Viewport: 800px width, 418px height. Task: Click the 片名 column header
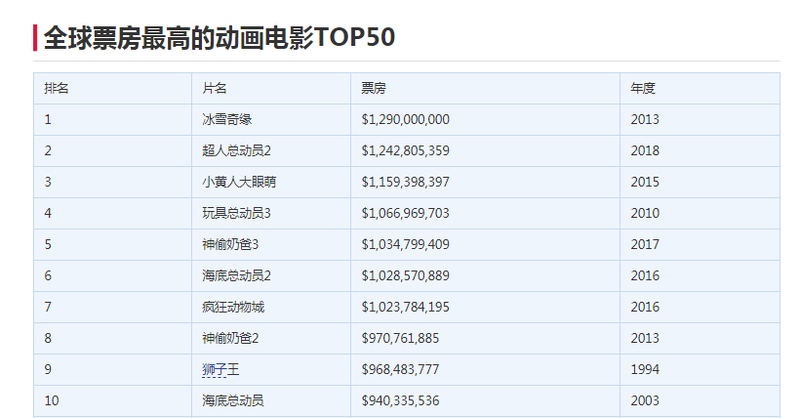[214, 88]
